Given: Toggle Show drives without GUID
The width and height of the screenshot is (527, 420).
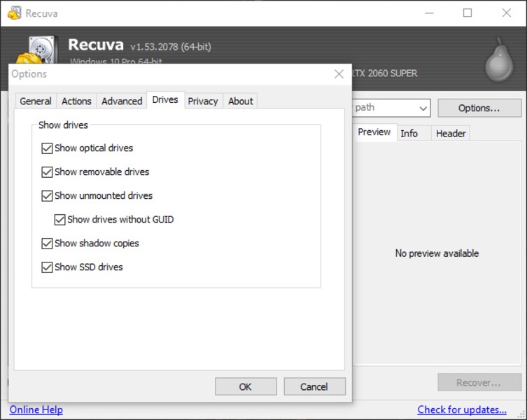Looking at the screenshot, I should point(60,220).
